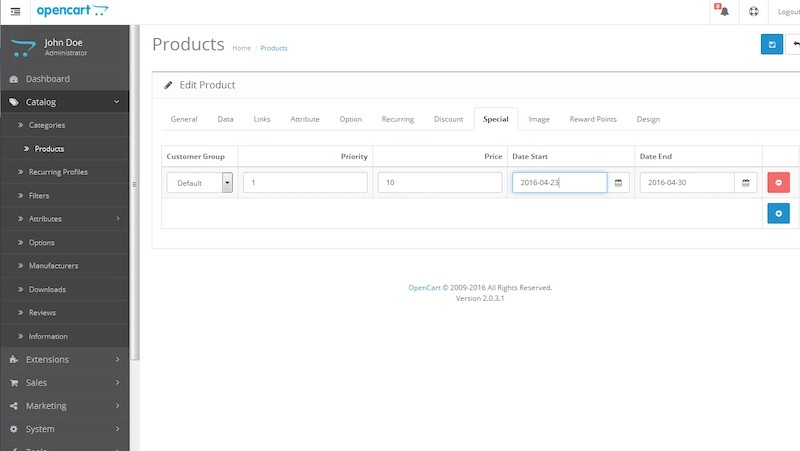This screenshot has height=451, width=800.
Task: Expand the System menu arrow
Action: tap(118, 429)
